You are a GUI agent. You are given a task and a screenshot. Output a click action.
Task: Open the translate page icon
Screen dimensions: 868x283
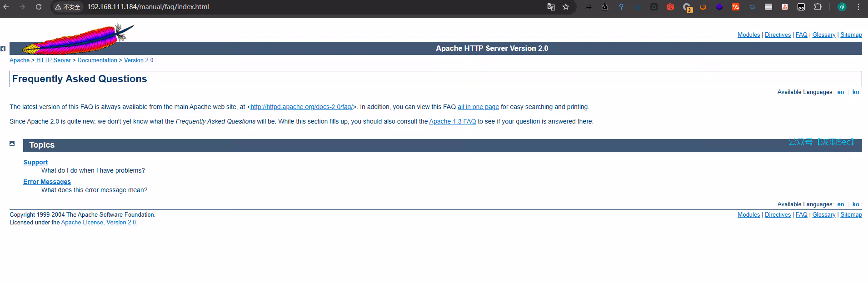[551, 7]
